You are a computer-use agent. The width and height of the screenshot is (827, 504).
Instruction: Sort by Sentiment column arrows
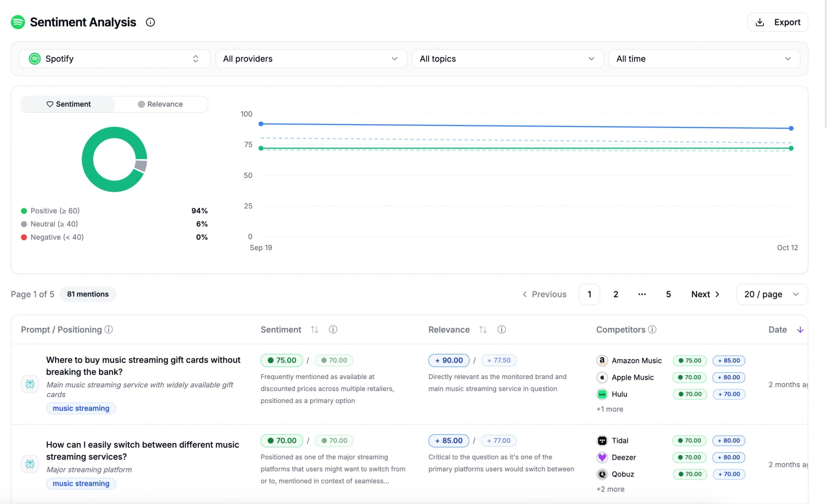314,330
